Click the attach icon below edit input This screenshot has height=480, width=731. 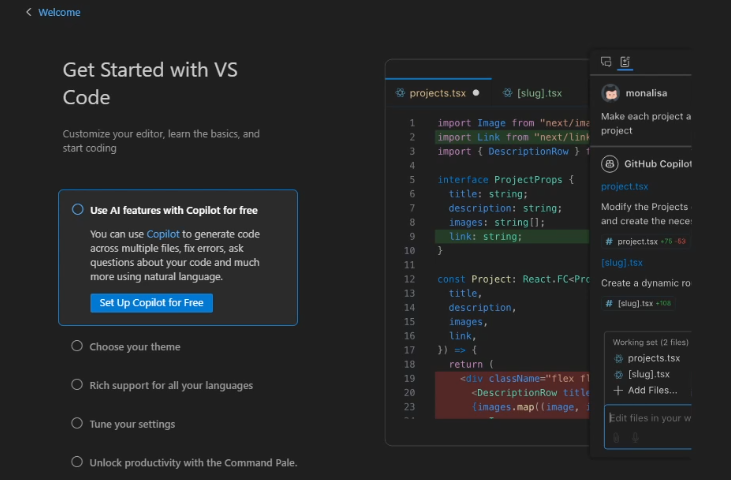[x=616, y=437]
